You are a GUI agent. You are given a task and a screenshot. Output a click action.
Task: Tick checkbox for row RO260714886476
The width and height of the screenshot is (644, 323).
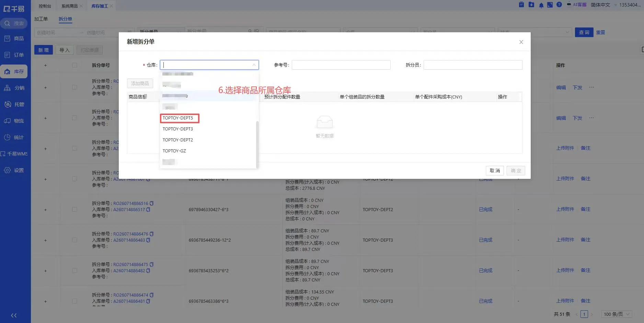pyautogui.click(x=74, y=240)
